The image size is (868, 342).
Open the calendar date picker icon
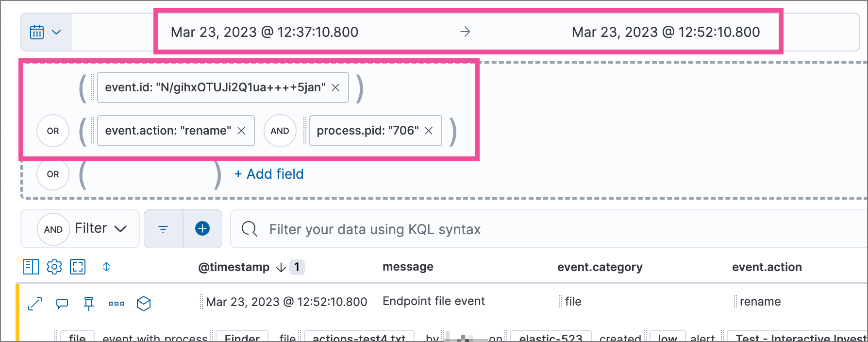(37, 32)
